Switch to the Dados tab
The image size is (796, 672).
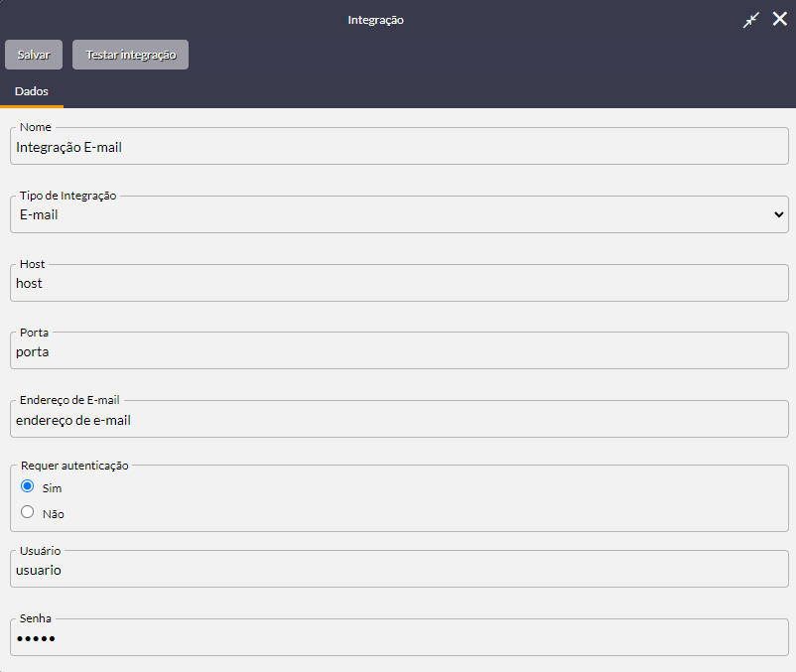[32, 91]
